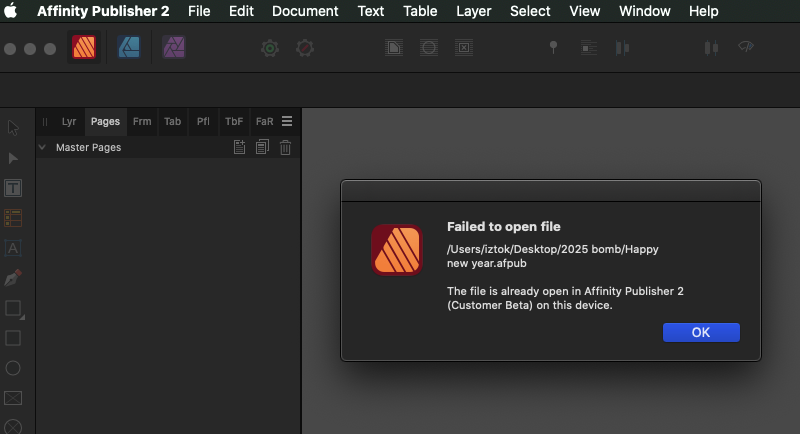Click the red gear toolbar icon
The width and height of the screenshot is (800, 434).
pos(305,48)
